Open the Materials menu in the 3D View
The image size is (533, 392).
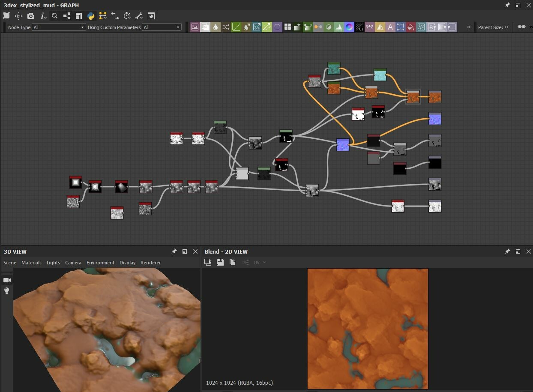(31, 263)
